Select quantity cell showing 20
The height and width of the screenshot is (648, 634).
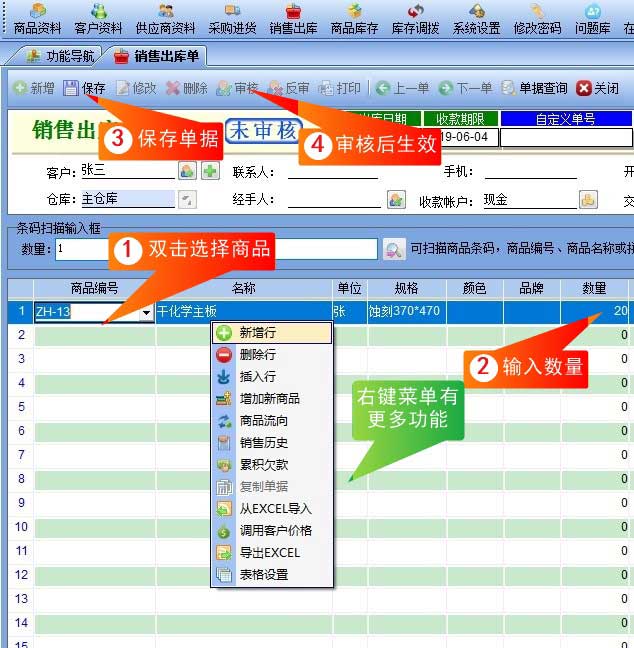click(x=594, y=312)
